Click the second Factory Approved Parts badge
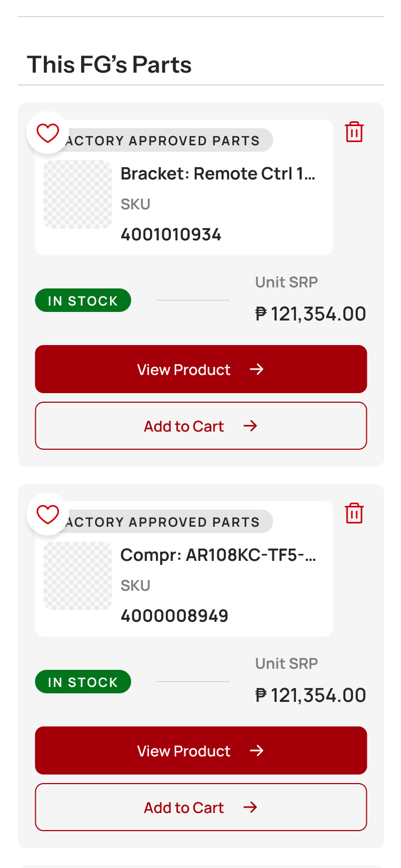 162,522
